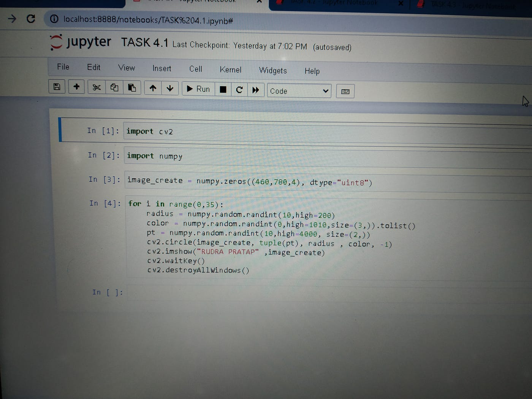Open the File menu

tap(62, 67)
